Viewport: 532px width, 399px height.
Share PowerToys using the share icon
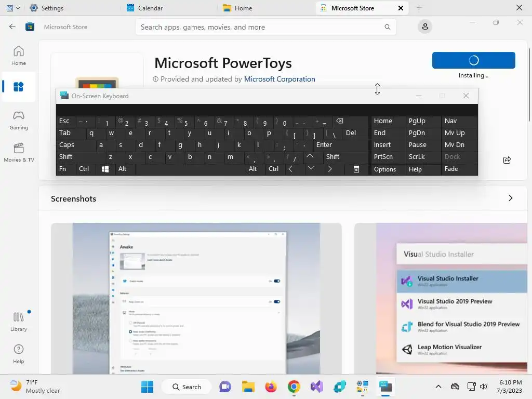[x=507, y=160]
